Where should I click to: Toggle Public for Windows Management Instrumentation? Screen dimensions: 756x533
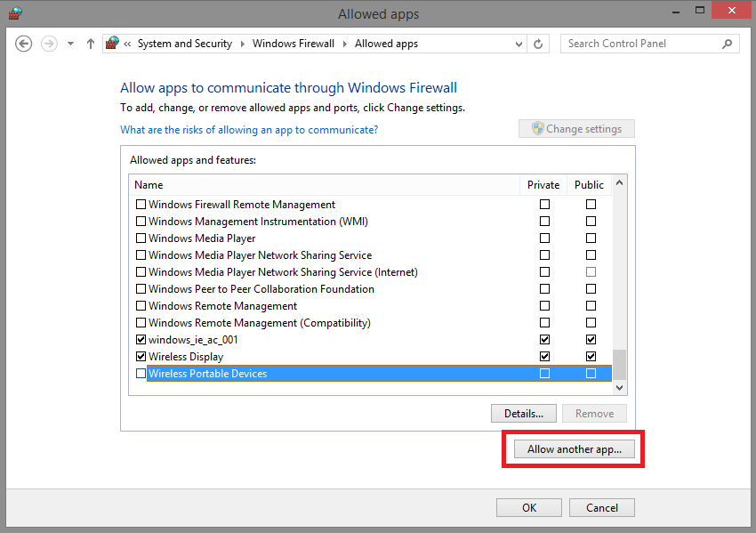[x=591, y=222]
